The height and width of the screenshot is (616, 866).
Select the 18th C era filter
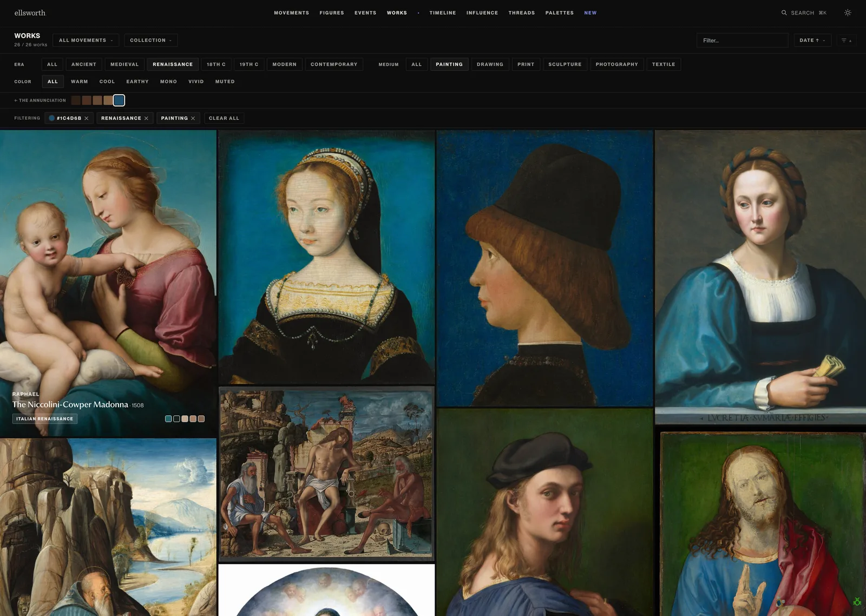pyautogui.click(x=216, y=64)
